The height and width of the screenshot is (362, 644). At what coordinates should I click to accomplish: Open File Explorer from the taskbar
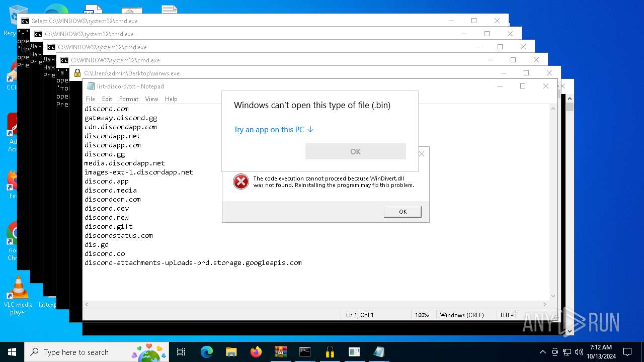point(231,352)
